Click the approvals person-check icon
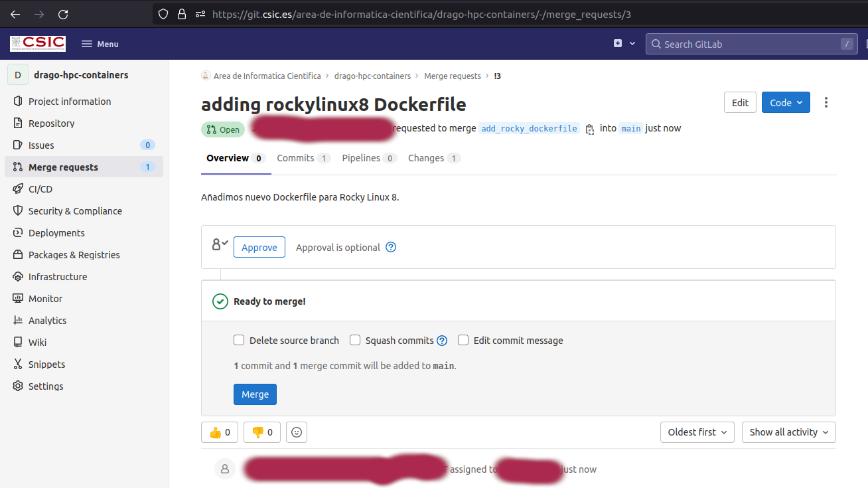868x488 pixels. [220, 245]
